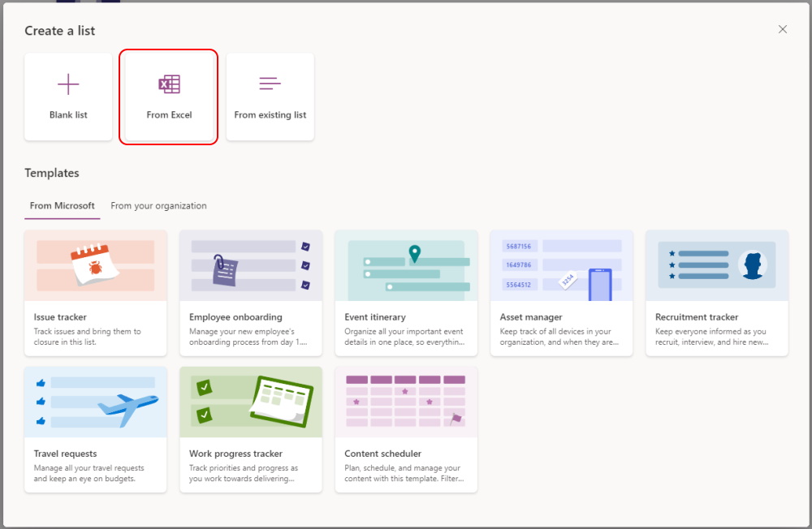Click the Issue tracker title text
Viewport: 812px width, 529px height.
pos(60,317)
